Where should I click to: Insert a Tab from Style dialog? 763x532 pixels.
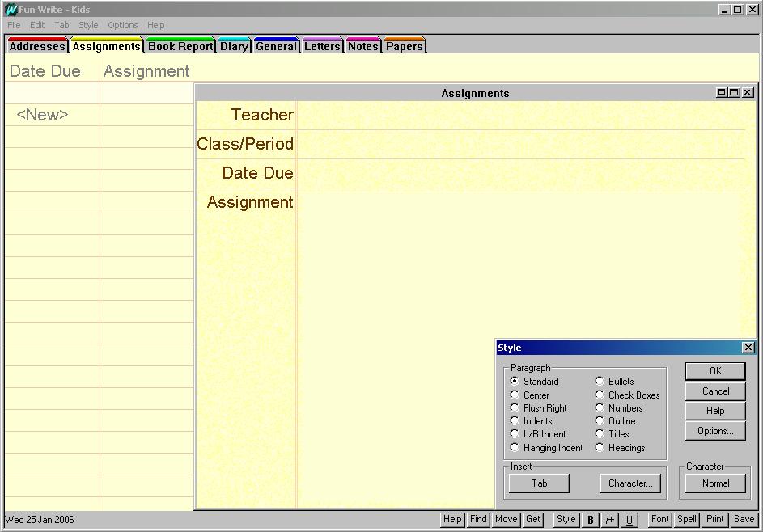click(539, 483)
